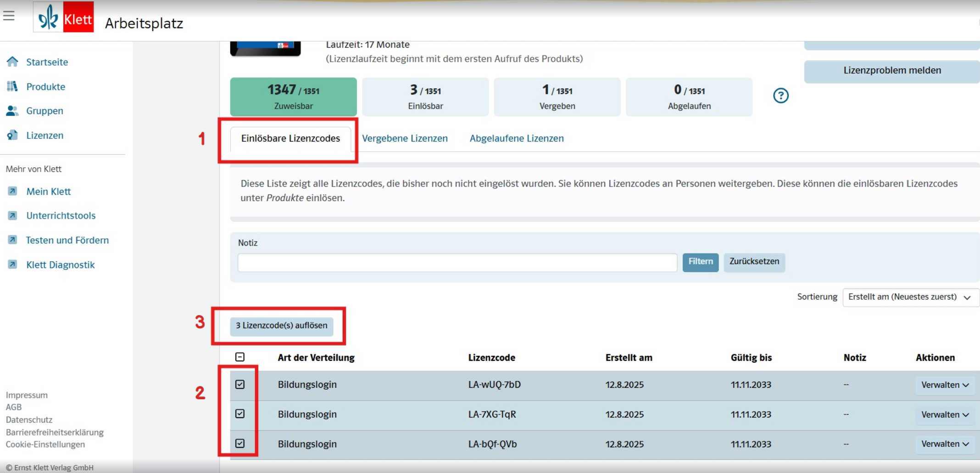This screenshot has height=473, width=980.
Task: Expand Verwalten for LA-bQf-QVb
Action: [945, 444]
